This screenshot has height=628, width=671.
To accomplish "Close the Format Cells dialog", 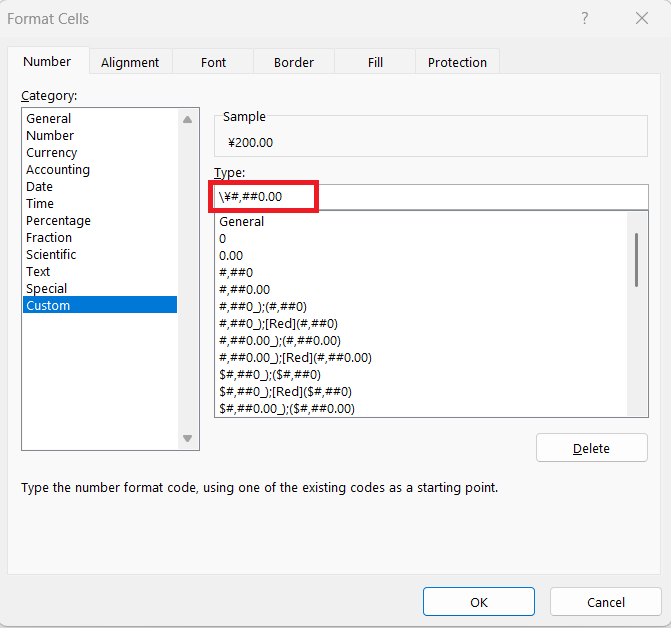I will [x=642, y=18].
